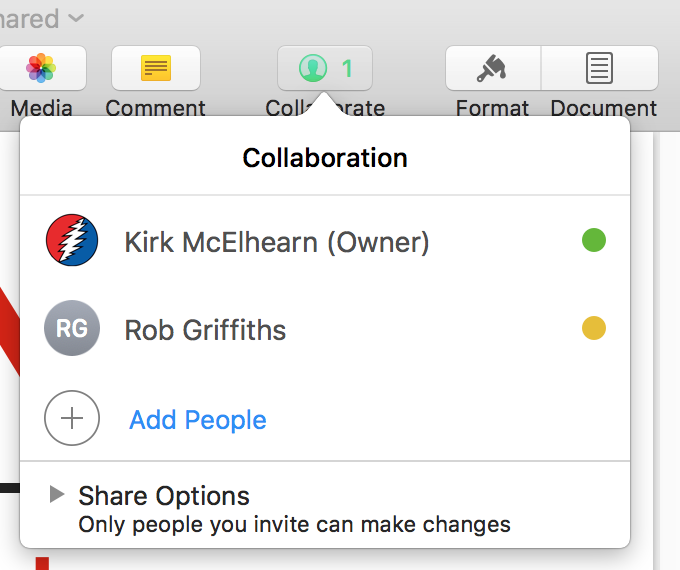680x570 pixels.
Task: Open the Format paintbrush inspector
Action: point(493,68)
